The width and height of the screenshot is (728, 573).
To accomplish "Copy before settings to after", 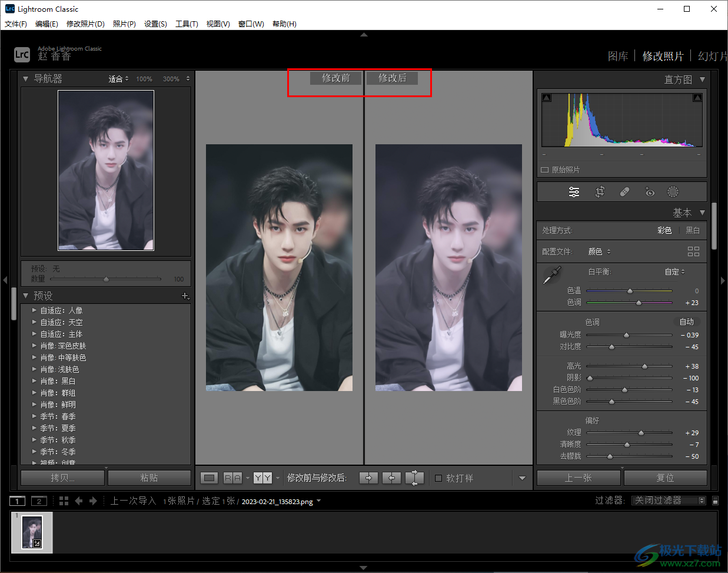I will click(368, 478).
